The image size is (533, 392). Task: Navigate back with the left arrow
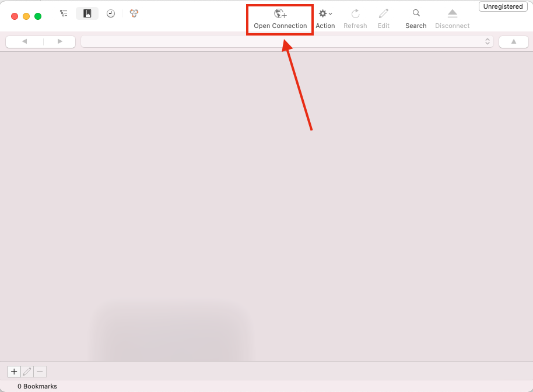pyautogui.click(x=24, y=41)
